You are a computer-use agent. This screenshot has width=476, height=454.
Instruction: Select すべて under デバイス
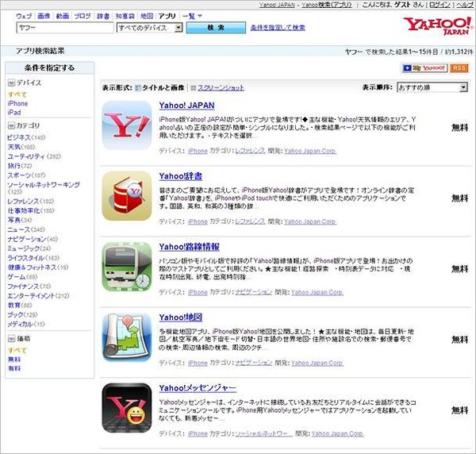(x=17, y=94)
